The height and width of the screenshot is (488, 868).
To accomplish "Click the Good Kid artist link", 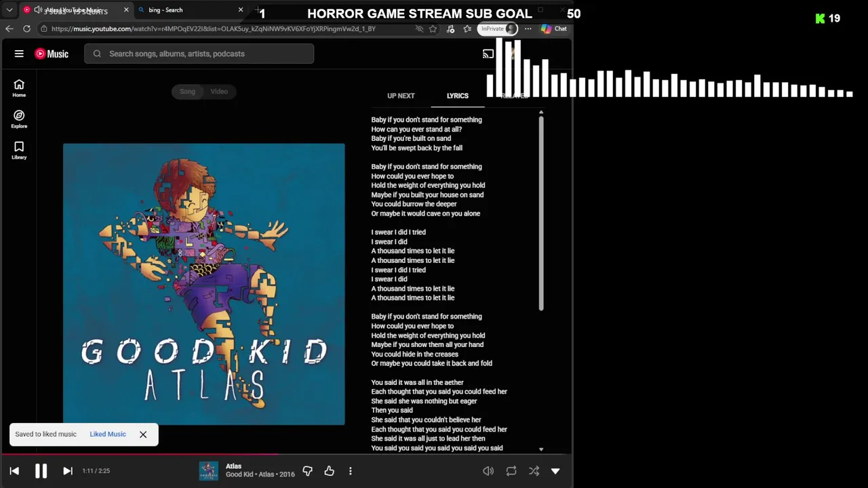I will tap(240, 474).
